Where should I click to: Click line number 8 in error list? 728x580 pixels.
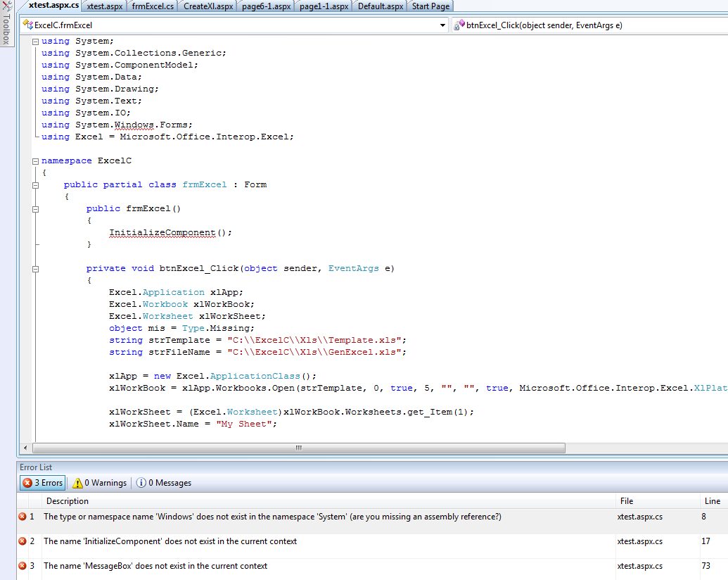pyautogui.click(x=704, y=517)
